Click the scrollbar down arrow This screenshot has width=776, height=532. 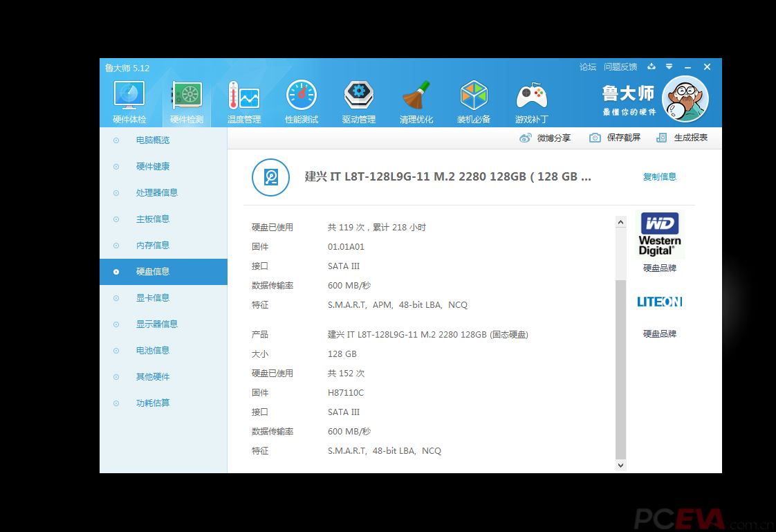(x=620, y=465)
